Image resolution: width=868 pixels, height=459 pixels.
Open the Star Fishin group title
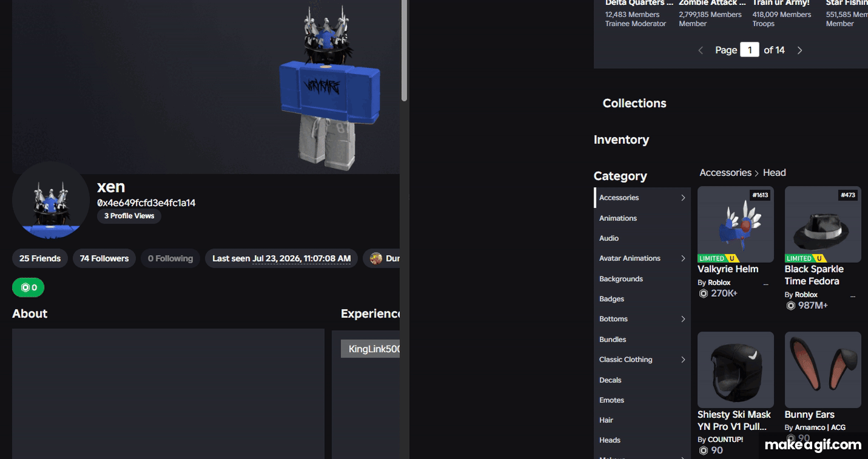pos(847,4)
